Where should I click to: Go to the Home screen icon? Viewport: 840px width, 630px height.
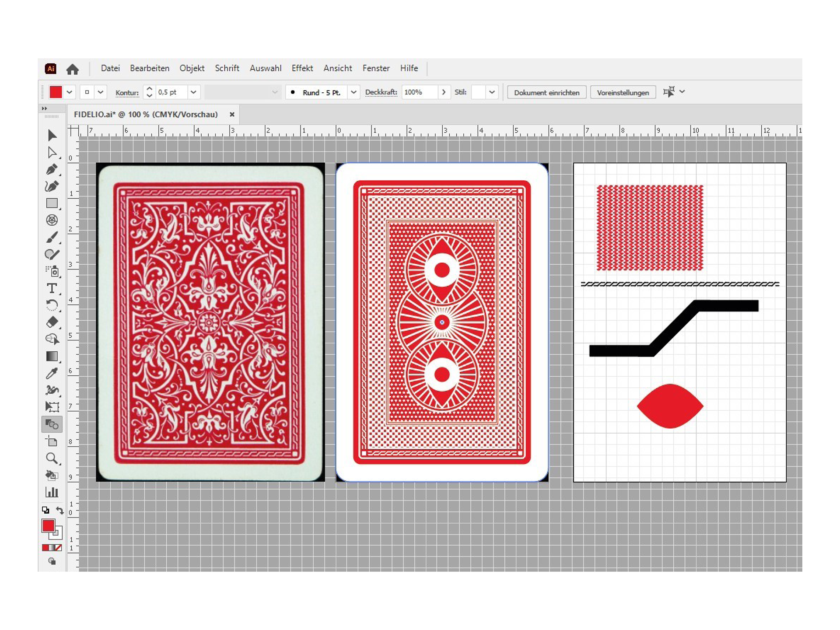coord(73,69)
